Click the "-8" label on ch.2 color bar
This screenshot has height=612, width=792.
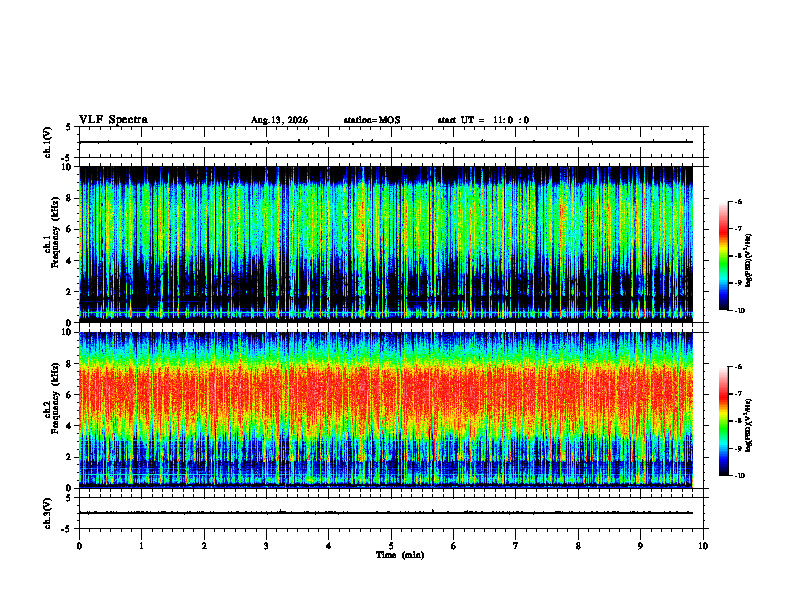point(738,421)
